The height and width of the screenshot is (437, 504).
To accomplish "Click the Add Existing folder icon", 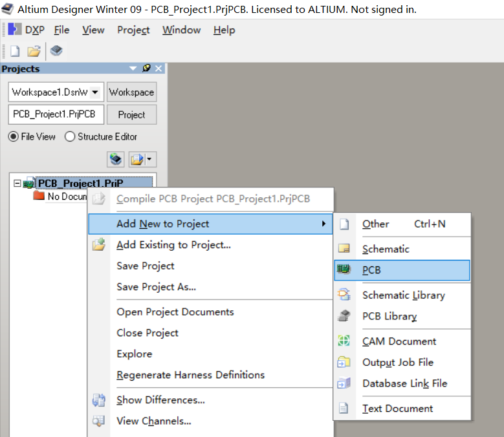I will pyautogui.click(x=99, y=244).
